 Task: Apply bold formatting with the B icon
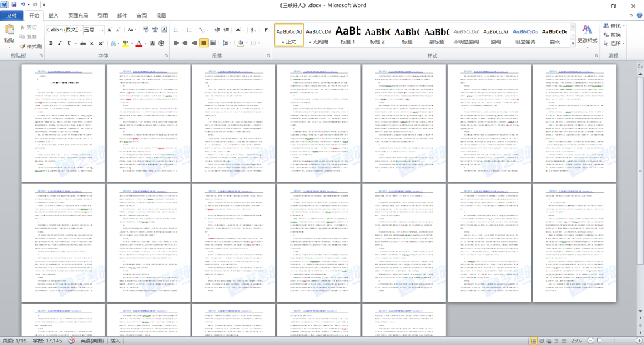[51, 43]
